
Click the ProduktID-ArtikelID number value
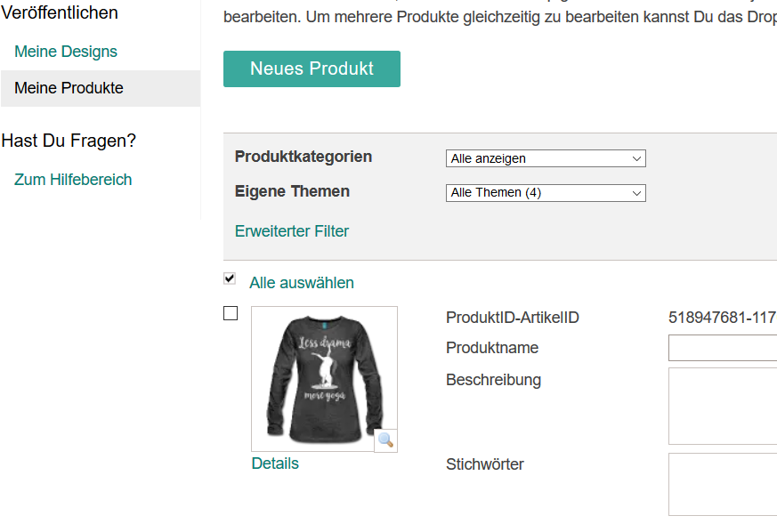point(722,318)
